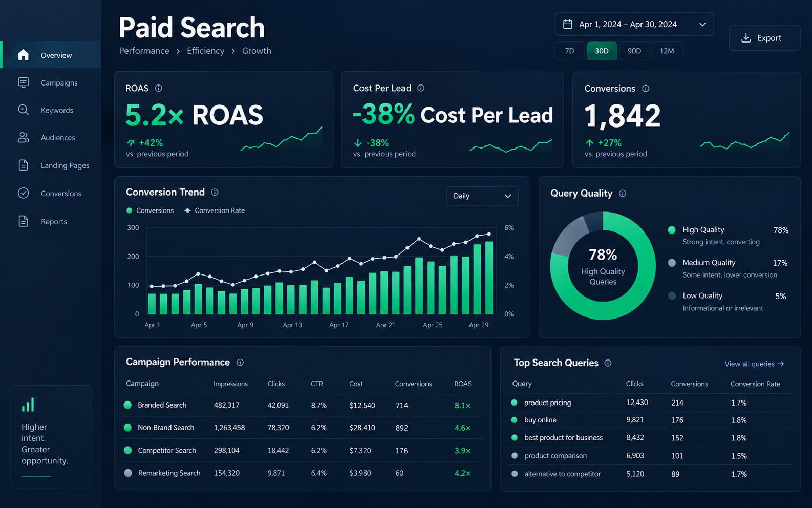The height and width of the screenshot is (508, 812).
Task: Click the up arrow beside +42% ROAS change
Action: pyautogui.click(x=131, y=143)
